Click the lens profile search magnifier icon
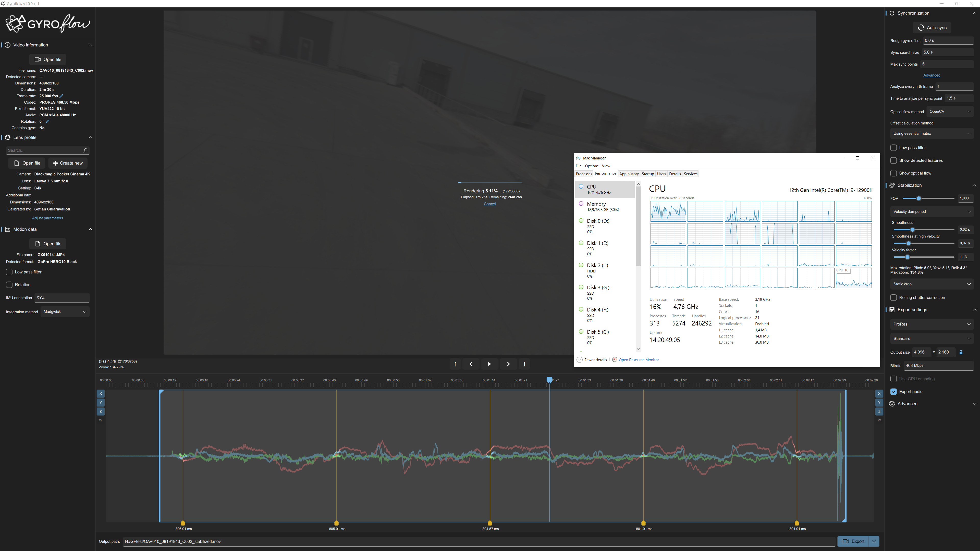This screenshot has height=551, width=980. [x=85, y=150]
